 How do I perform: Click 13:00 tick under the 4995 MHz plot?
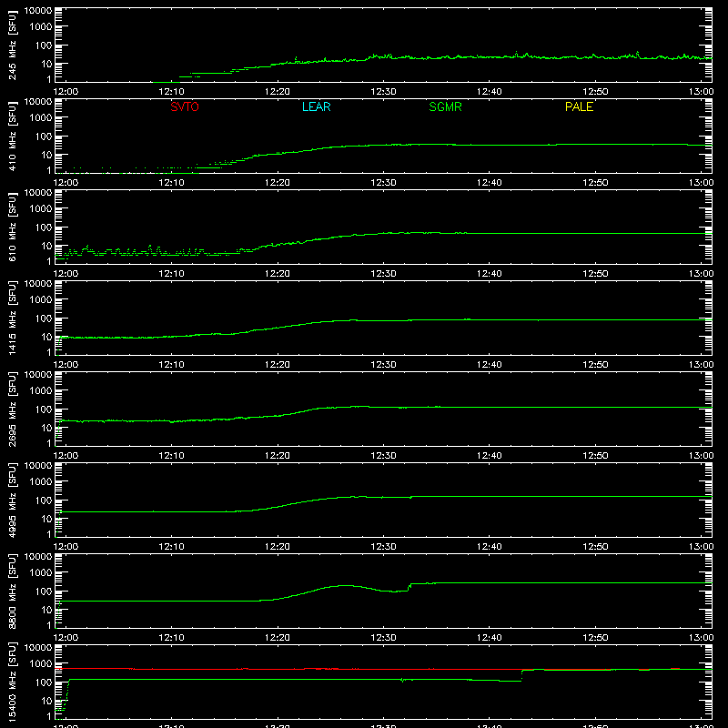[701, 547]
